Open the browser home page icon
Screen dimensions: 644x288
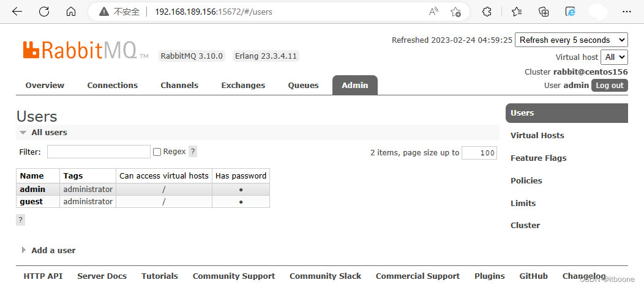coord(71,12)
